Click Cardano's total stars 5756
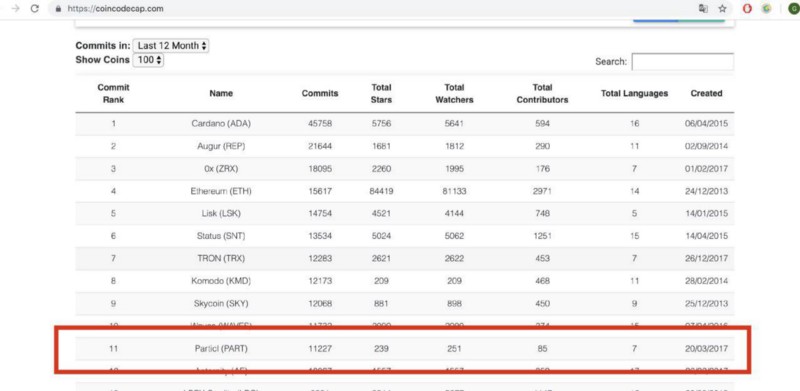The width and height of the screenshot is (800, 391). (x=381, y=124)
